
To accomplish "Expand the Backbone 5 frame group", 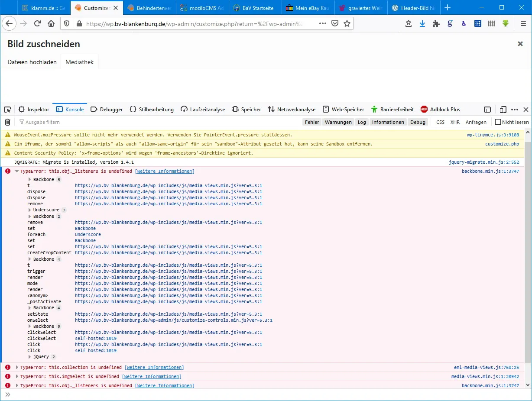I will tap(29, 179).
